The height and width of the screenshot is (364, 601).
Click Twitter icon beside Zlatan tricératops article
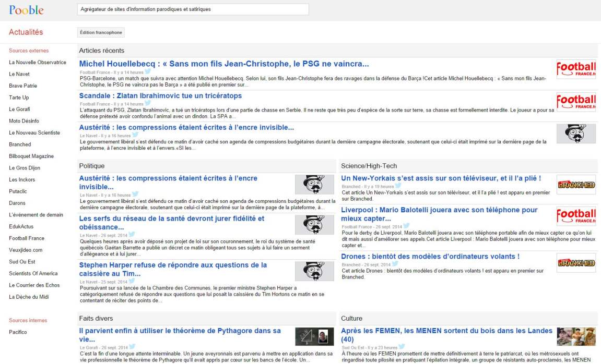pos(148,103)
